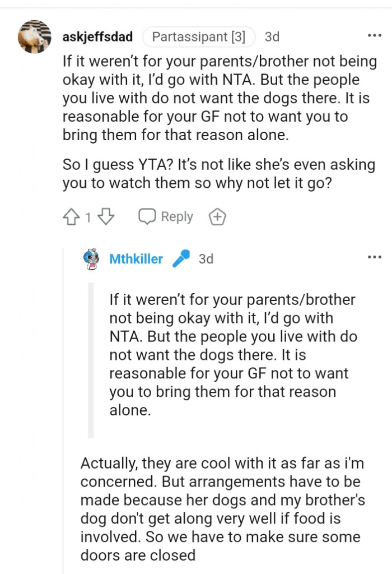Click the Mthkiller username text

(x=136, y=259)
